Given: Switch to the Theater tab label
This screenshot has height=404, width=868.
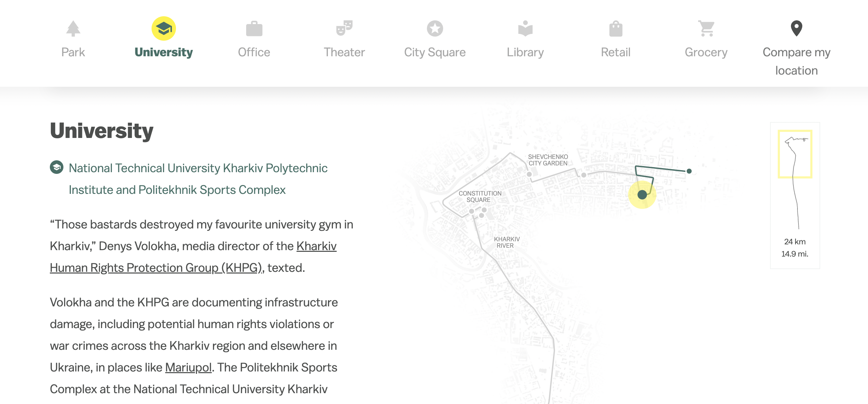Looking at the screenshot, I should (344, 52).
